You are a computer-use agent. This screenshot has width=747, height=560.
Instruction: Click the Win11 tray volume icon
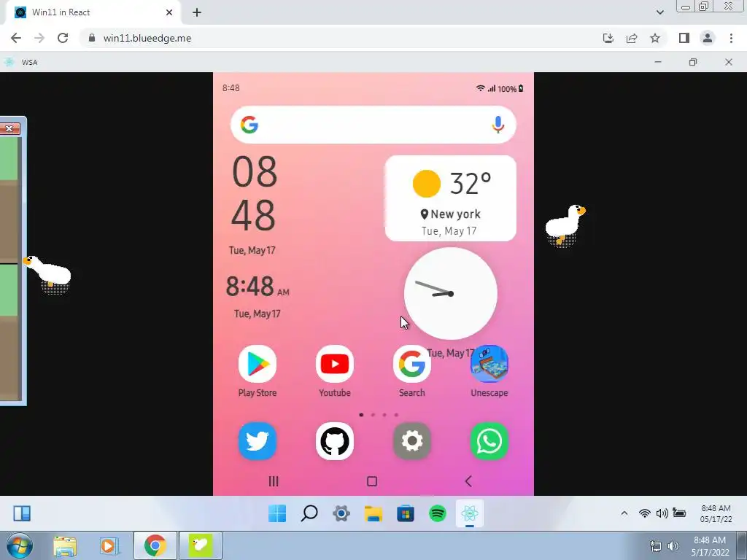tap(662, 513)
